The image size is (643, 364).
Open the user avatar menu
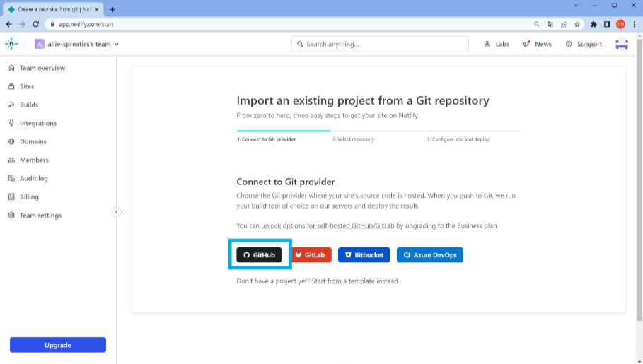622,44
